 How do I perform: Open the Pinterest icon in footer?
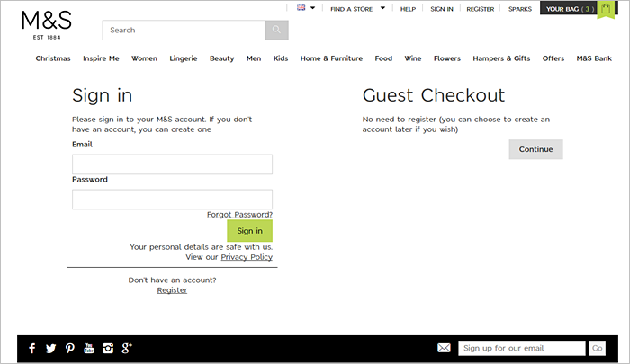(70, 349)
